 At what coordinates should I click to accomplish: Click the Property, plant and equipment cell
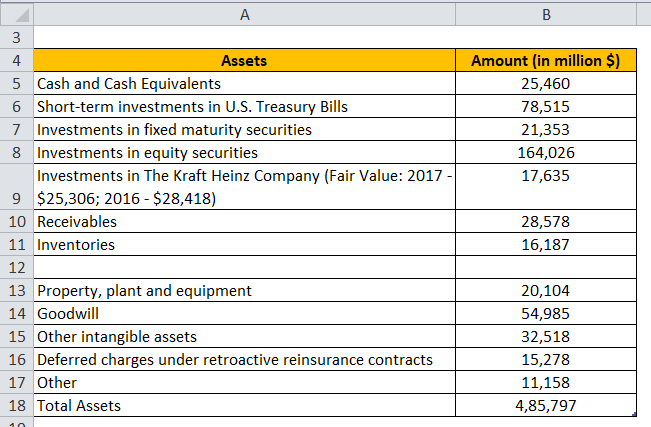tap(245, 290)
